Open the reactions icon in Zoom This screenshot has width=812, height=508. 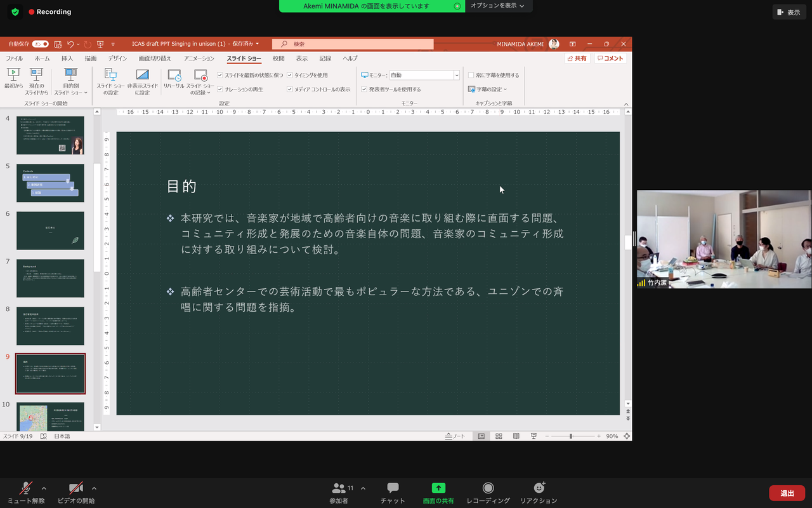(x=539, y=488)
